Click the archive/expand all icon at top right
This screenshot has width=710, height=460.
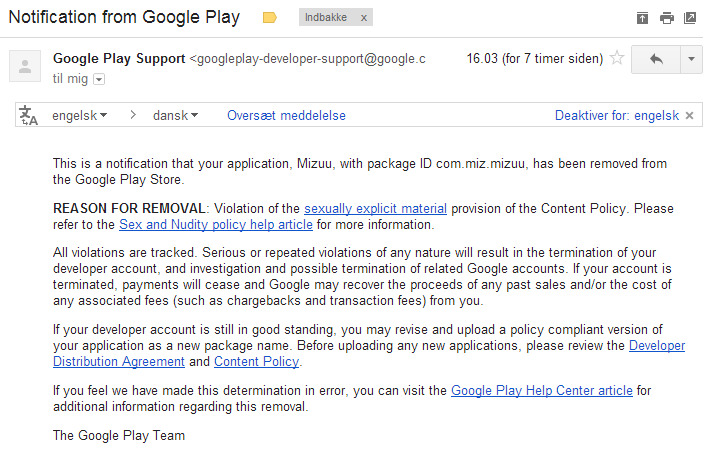[642, 18]
